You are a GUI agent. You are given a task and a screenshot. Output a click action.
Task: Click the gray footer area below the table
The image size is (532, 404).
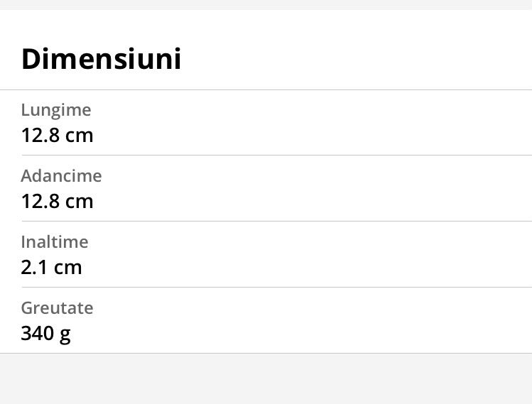point(266,378)
